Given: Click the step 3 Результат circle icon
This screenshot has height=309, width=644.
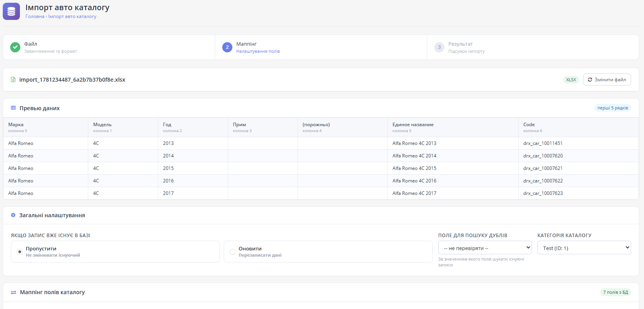Looking at the screenshot, I should click(439, 47).
